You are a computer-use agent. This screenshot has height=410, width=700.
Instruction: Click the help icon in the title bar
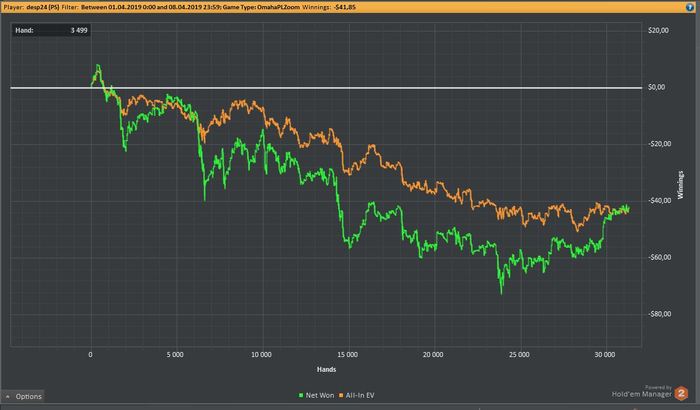click(690, 7)
